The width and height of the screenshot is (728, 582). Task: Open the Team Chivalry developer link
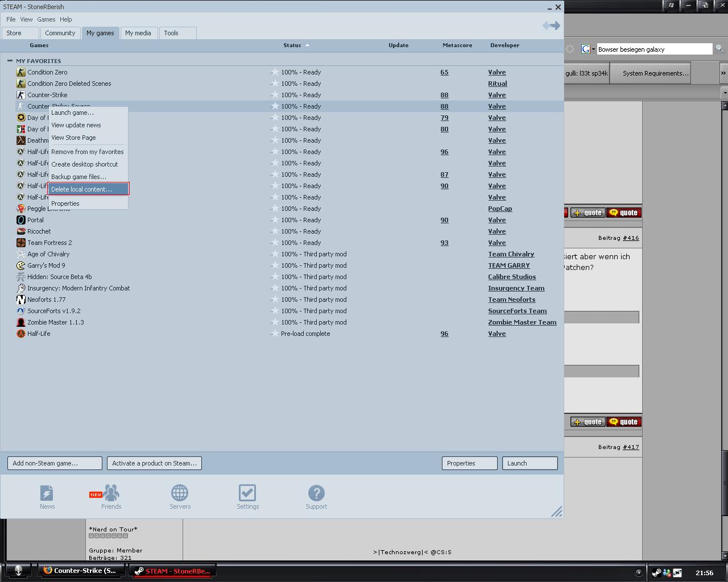tap(511, 254)
